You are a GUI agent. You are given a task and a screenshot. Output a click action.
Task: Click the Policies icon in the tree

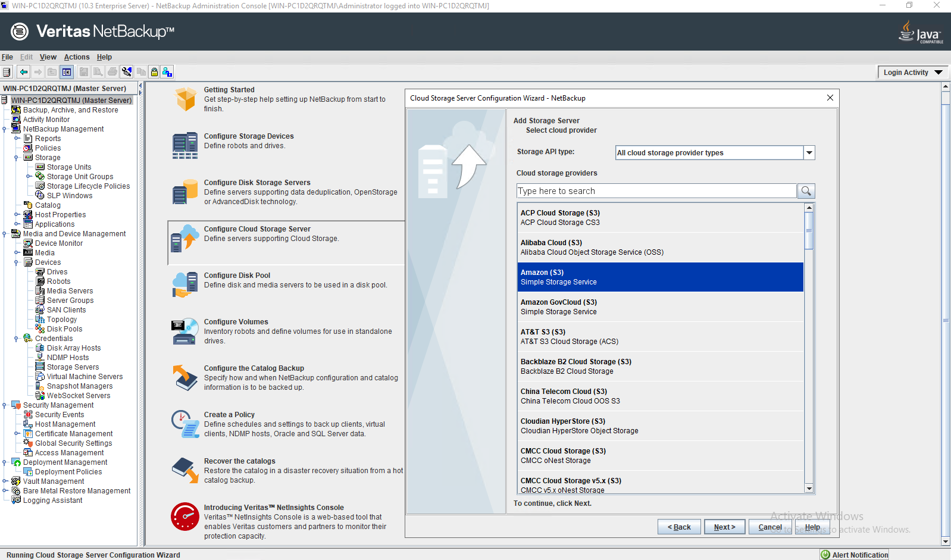pyautogui.click(x=28, y=148)
